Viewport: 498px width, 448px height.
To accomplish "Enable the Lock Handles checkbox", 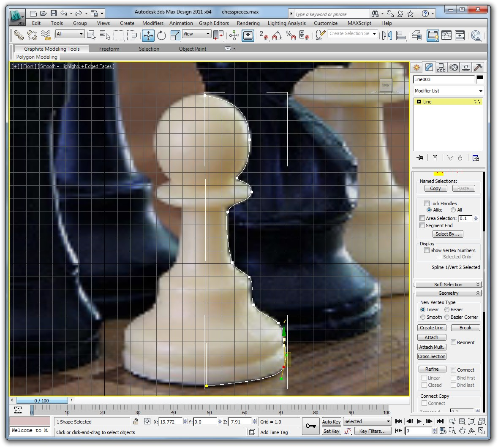I will pos(427,204).
